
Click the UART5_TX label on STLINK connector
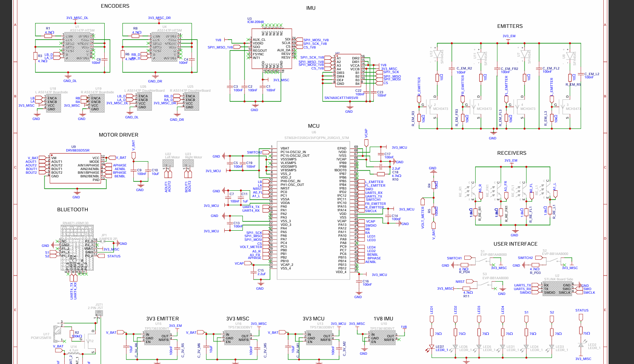(522, 285)
